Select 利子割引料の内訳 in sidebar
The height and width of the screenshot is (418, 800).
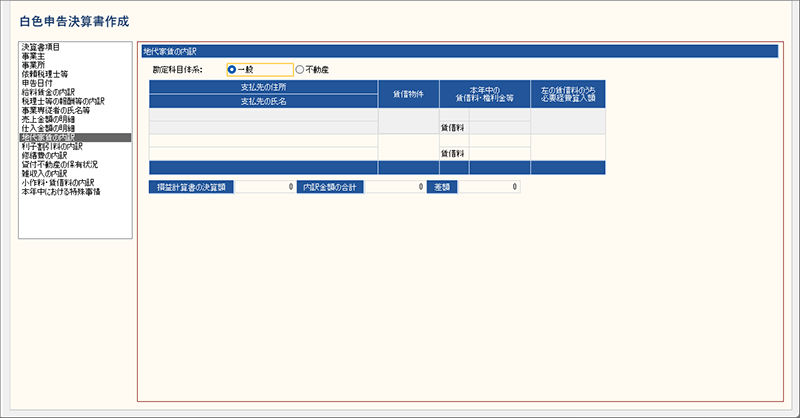pos(52,146)
